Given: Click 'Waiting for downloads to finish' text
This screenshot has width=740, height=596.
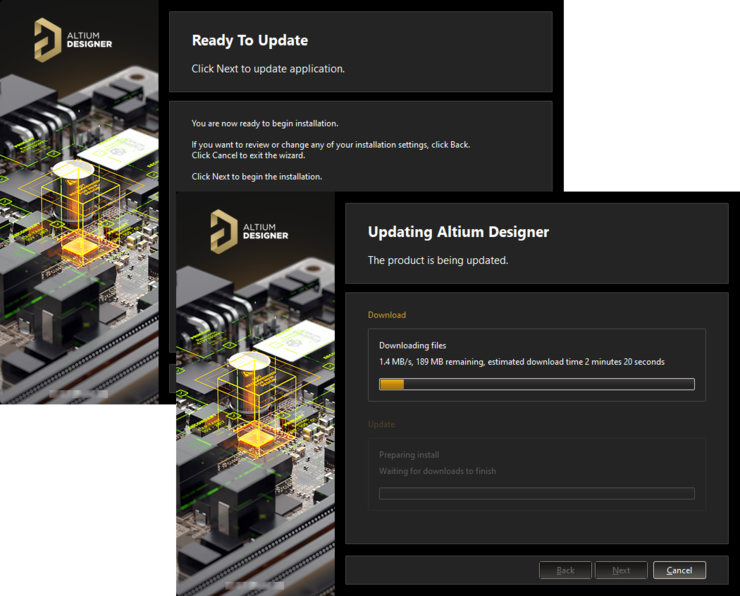Looking at the screenshot, I should pos(437,471).
